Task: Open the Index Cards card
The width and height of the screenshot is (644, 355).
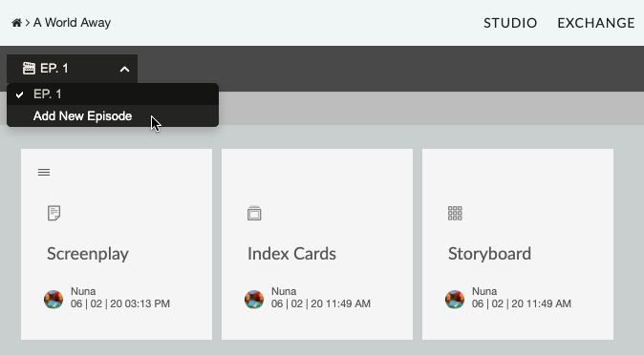Action: point(317,244)
